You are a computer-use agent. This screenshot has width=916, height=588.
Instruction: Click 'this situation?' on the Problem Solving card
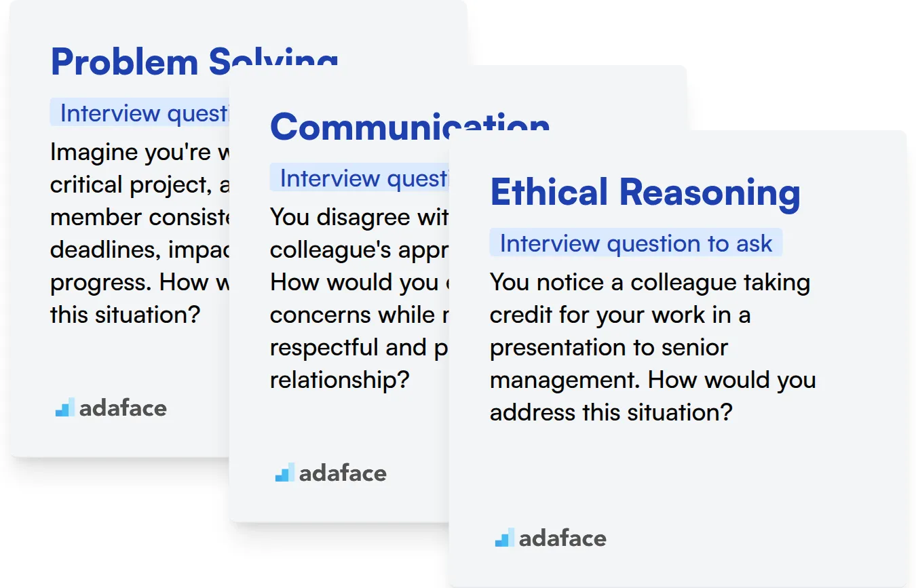point(125,315)
